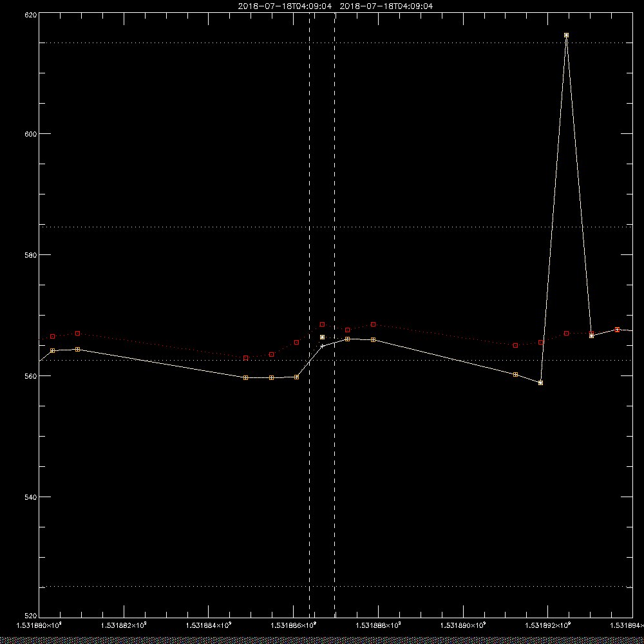
Task: Click the right dashed vertical time marker
Action: pyautogui.click(x=334, y=316)
